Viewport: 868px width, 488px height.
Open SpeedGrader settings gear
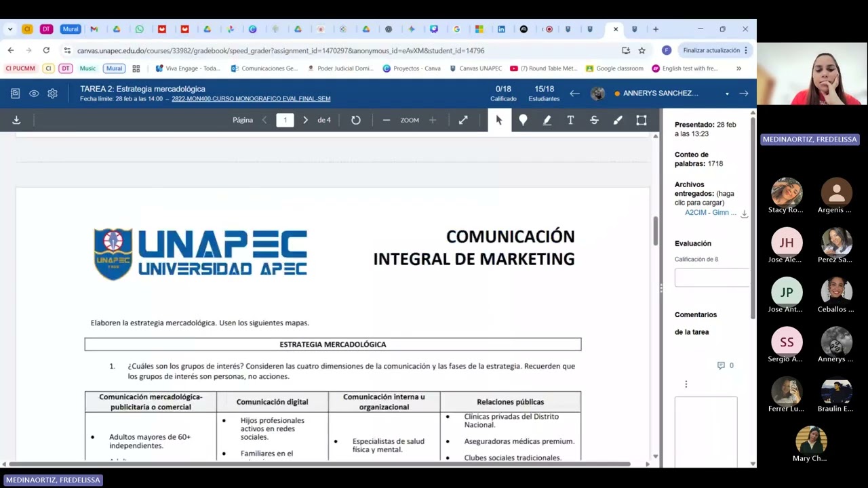[x=52, y=94]
